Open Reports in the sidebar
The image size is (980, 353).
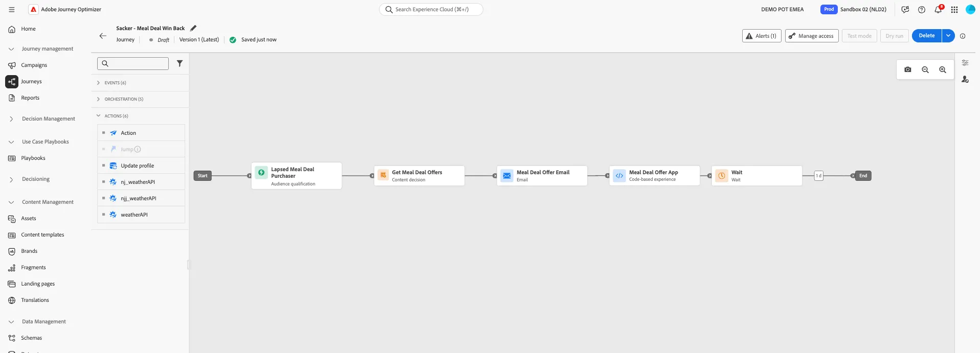30,98
